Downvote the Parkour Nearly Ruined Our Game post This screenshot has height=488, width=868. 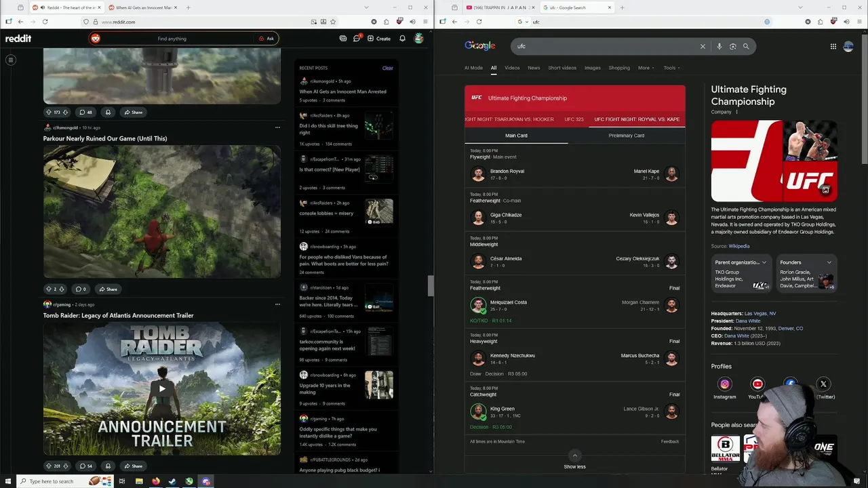click(62, 289)
